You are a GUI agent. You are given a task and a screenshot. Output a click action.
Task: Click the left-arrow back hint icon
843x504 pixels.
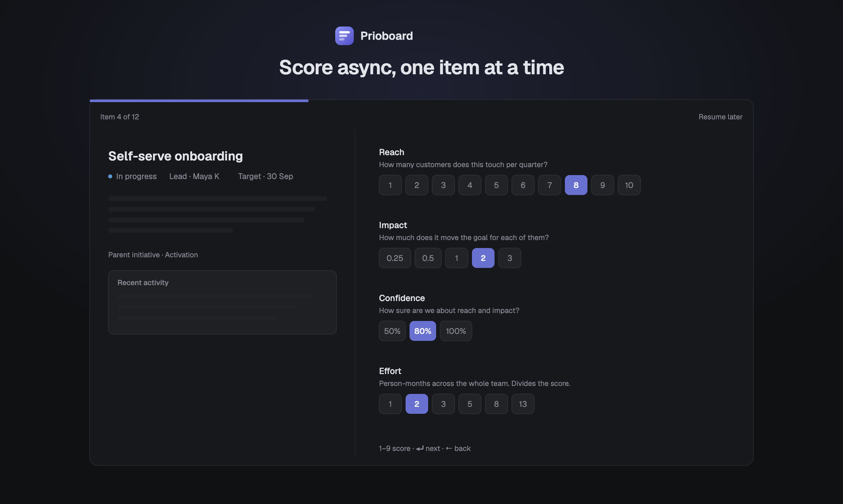tap(449, 449)
